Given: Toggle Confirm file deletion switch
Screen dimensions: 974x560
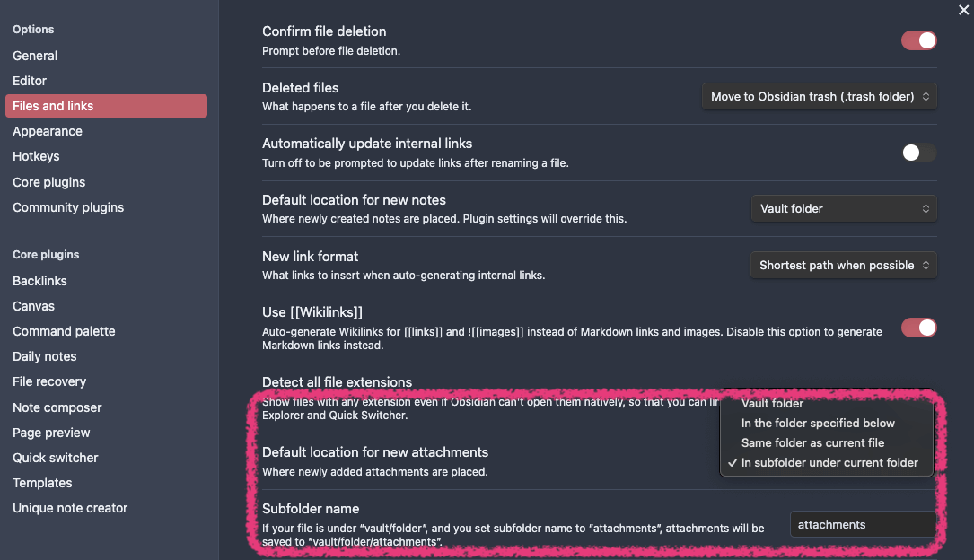Looking at the screenshot, I should pos(918,40).
